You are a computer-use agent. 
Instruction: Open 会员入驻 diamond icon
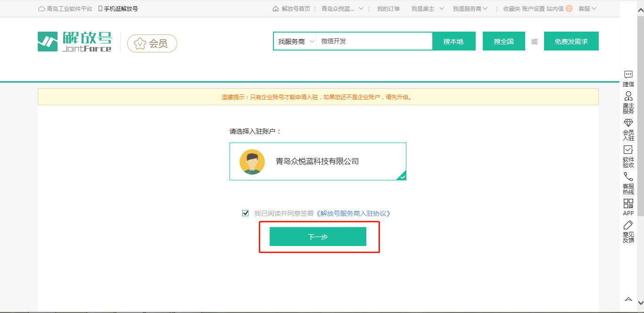pos(628,122)
